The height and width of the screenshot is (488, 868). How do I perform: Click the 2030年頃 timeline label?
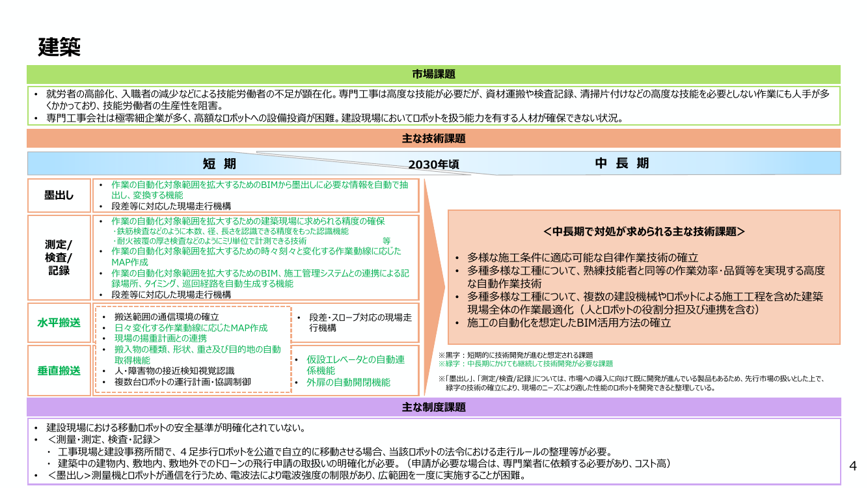click(434, 165)
